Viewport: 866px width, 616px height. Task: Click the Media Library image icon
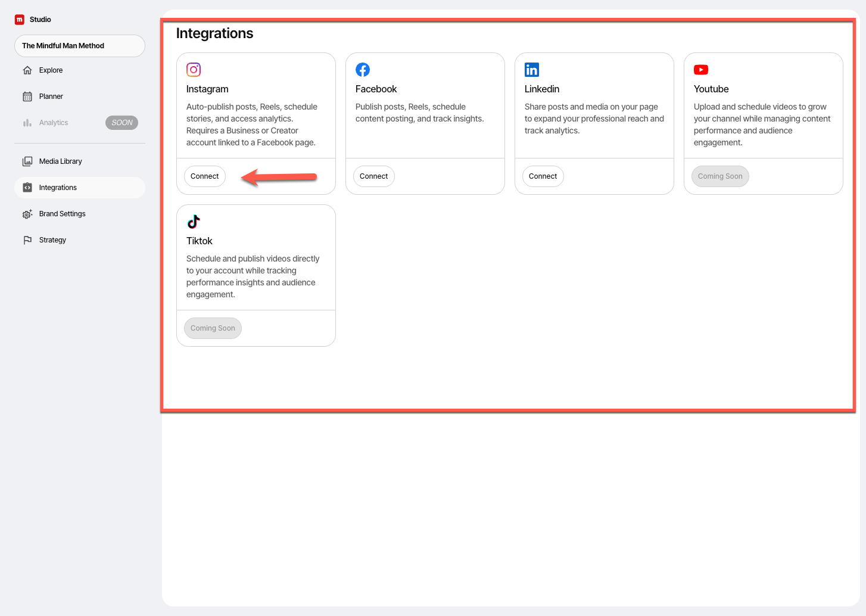click(x=27, y=161)
